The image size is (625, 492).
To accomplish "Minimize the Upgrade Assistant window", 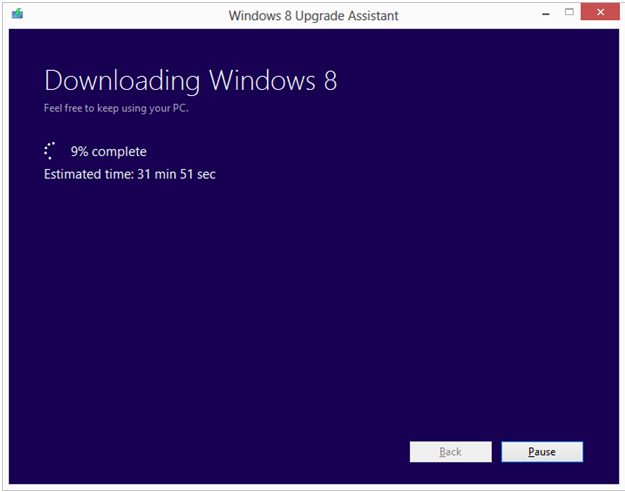I will click(x=544, y=14).
